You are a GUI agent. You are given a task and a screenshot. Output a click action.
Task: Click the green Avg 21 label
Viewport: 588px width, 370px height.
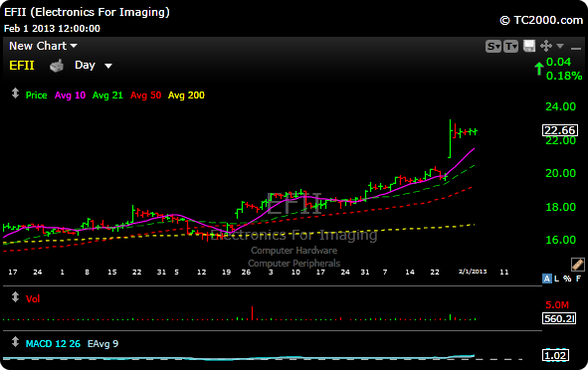[x=107, y=95]
